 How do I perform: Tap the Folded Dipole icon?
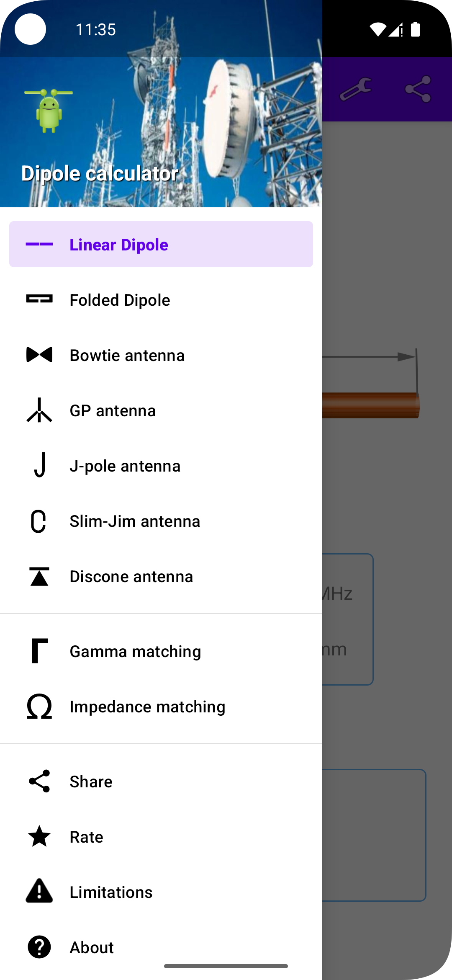point(39,299)
